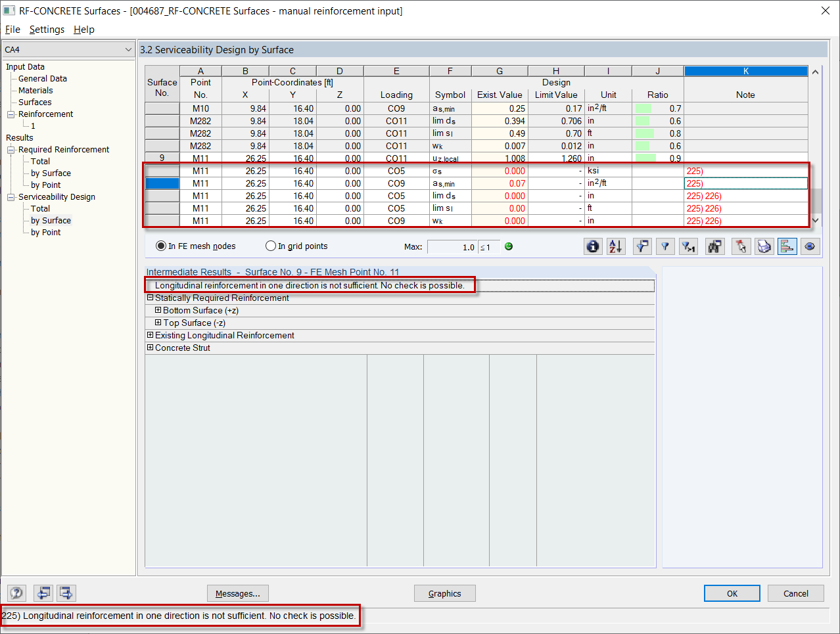This screenshot has height=634, width=840.
Task: Switch to In grid points display
Action: pos(271,246)
